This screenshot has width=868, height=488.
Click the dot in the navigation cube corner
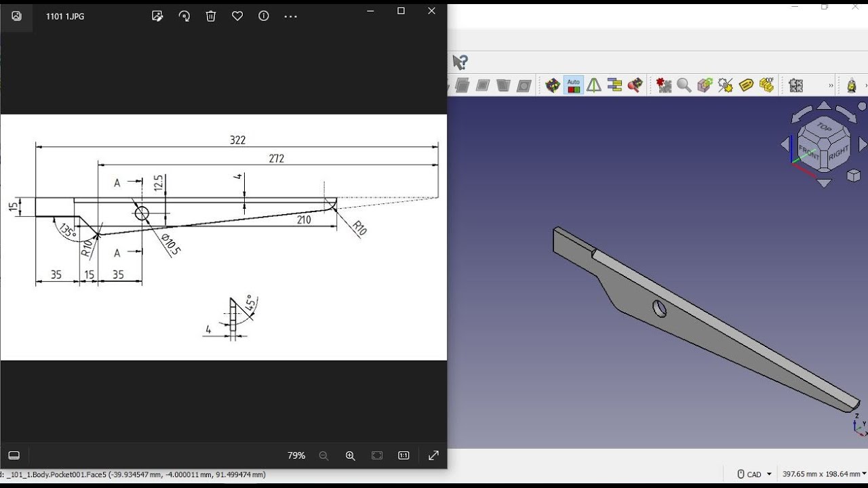(x=862, y=106)
